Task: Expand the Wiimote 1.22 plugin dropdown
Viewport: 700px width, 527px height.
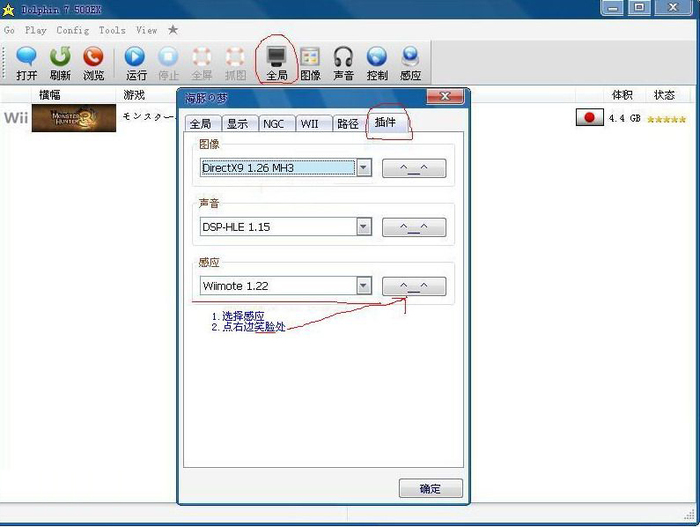Action: pyautogui.click(x=364, y=286)
